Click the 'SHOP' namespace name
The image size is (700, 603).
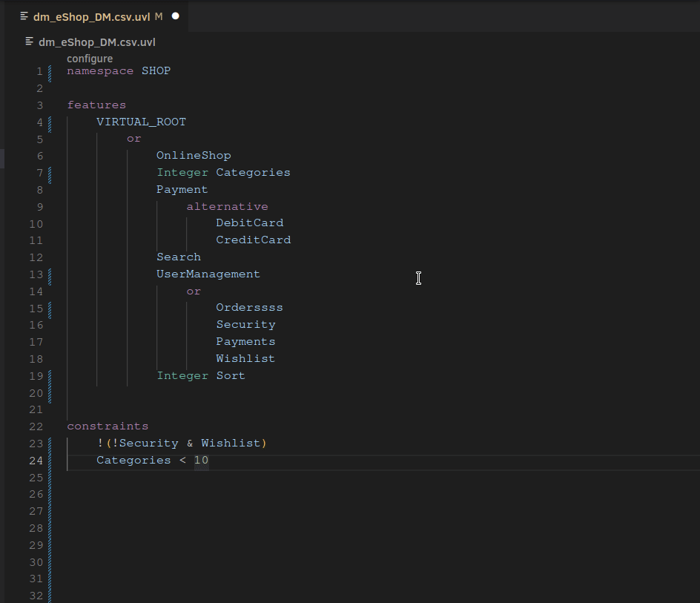156,71
